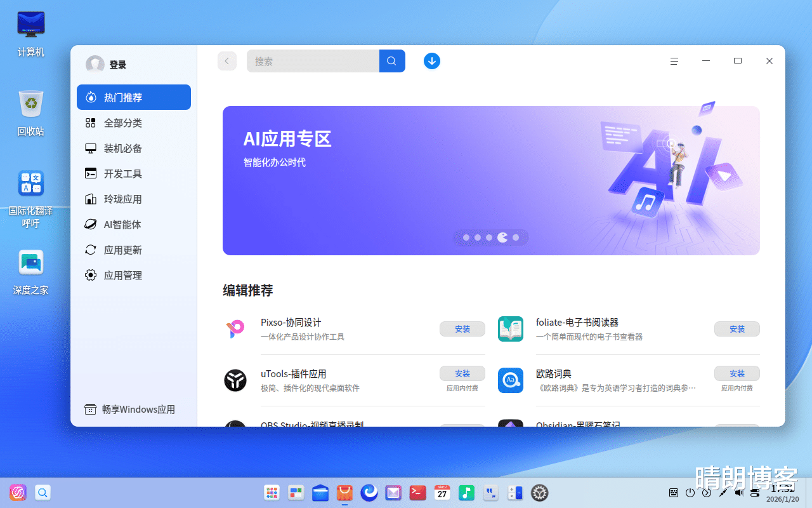
Task: Jump to the last banner carousel dot
Action: [x=516, y=237]
